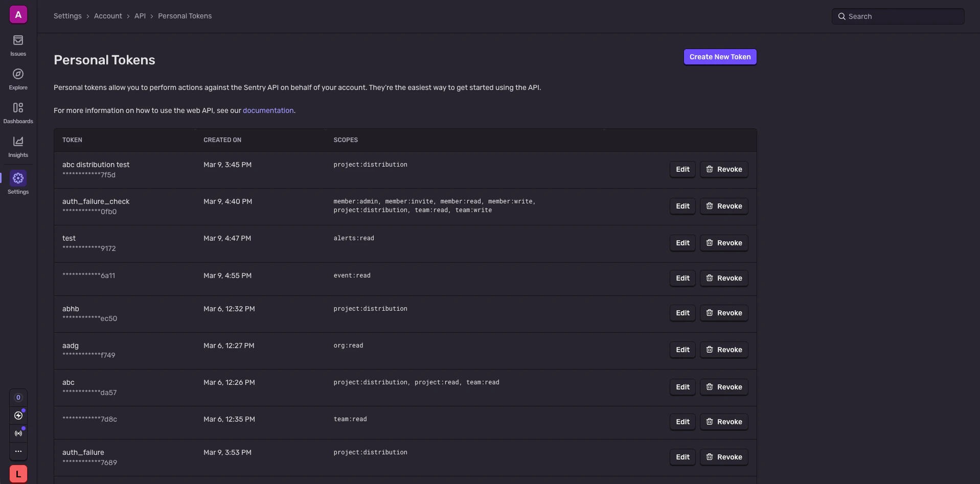Click the What's New lightning bolt icon
Image resolution: width=980 pixels, height=484 pixels.
pos(18,416)
